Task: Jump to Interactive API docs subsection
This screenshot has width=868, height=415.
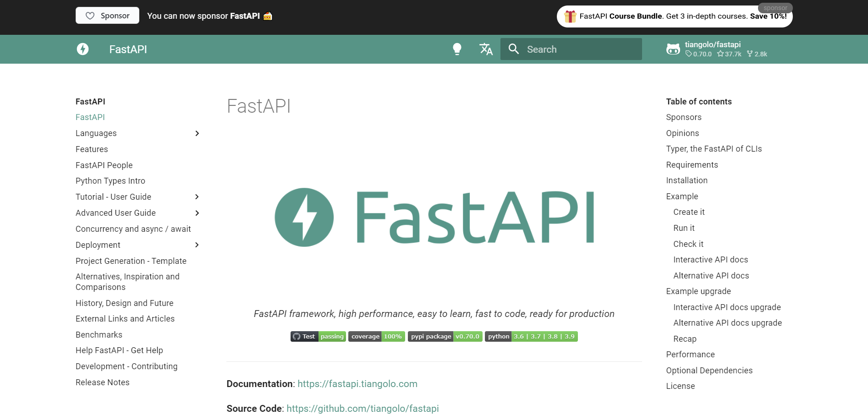Action: tap(710, 260)
